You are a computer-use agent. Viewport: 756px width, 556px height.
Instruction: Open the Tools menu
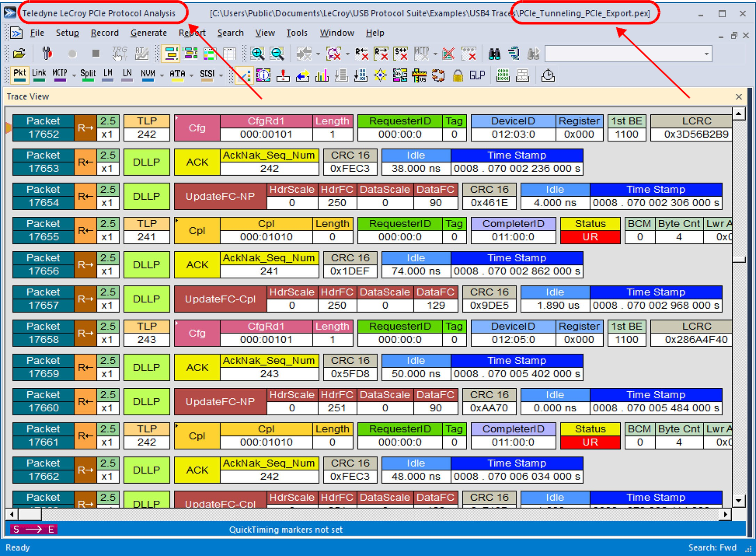tap(297, 33)
